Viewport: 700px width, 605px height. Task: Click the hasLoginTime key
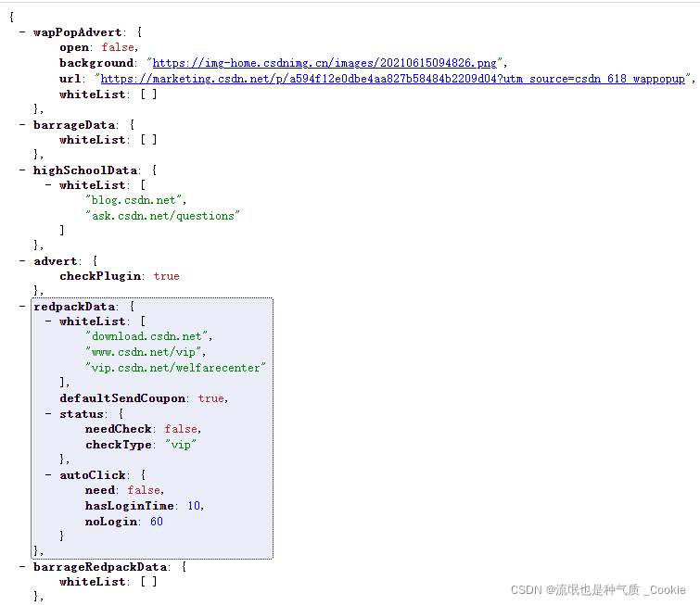click(130, 506)
